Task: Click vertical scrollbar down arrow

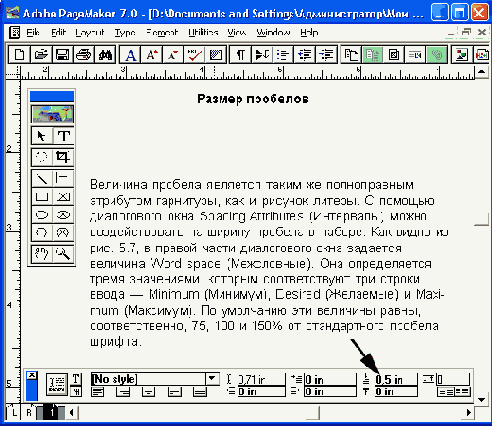Action: pos(481,399)
